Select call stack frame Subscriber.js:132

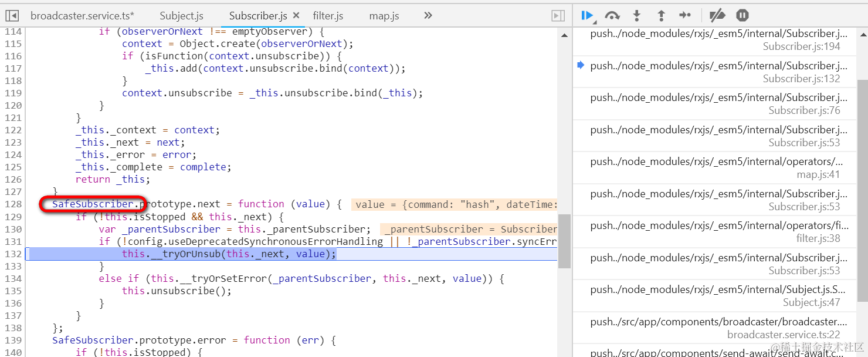point(714,72)
